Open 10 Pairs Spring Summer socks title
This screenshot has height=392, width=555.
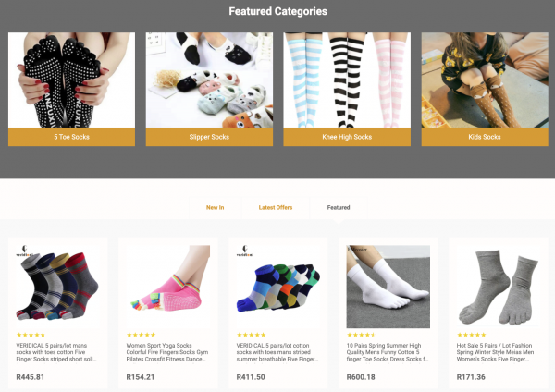tap(388, 352)
